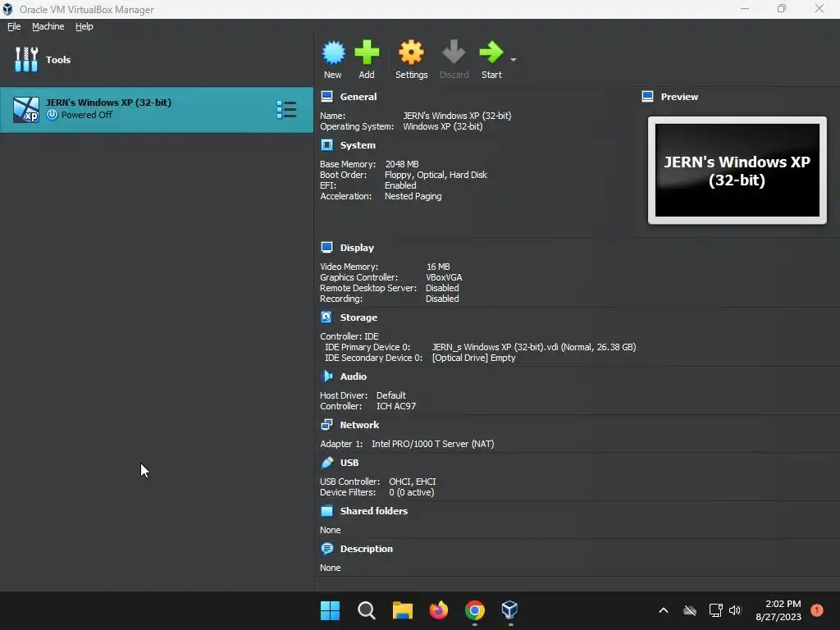This screenshot has height=630, width=840.
Task: Click the JERN_s Windows XP (32-bit).vdi entry
Action: pos(533,347)
